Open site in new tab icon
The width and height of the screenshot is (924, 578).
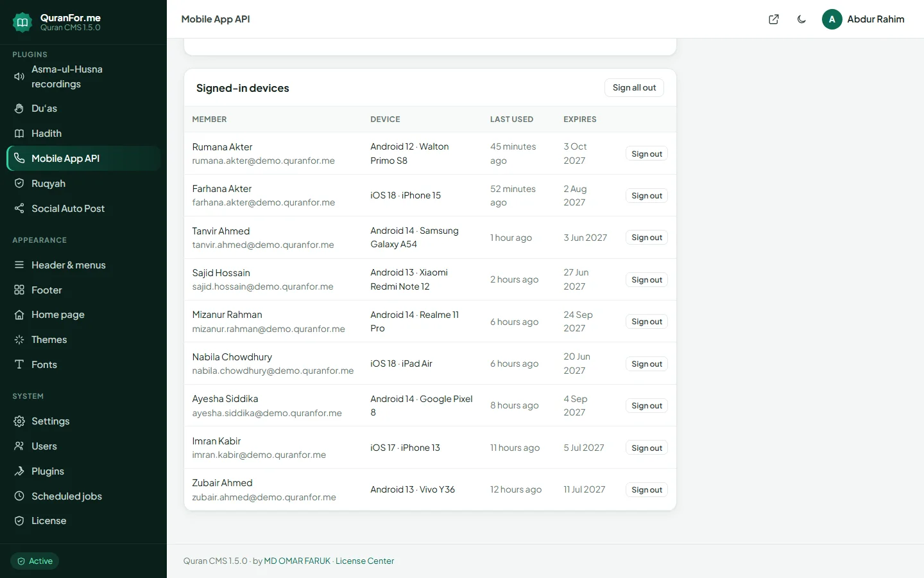click(x=774, y=19)
